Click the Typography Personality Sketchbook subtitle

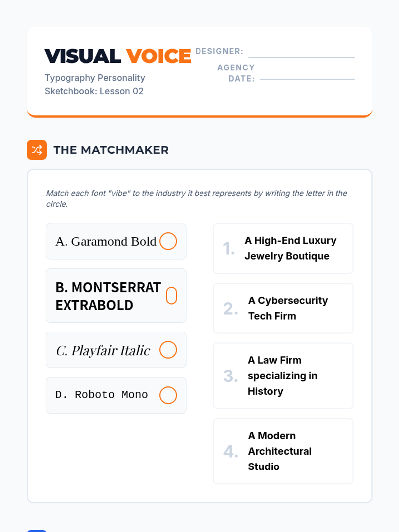coord(95,84)
